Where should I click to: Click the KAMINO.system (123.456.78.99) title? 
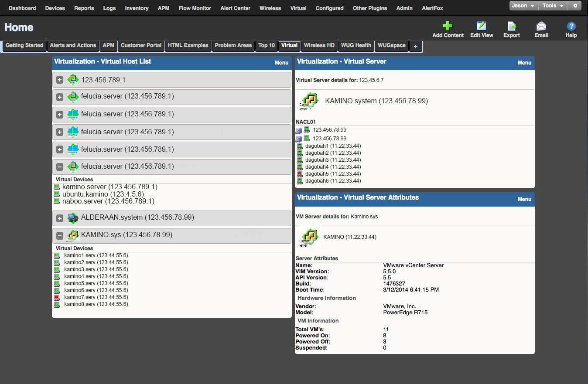tap(376, 101)
